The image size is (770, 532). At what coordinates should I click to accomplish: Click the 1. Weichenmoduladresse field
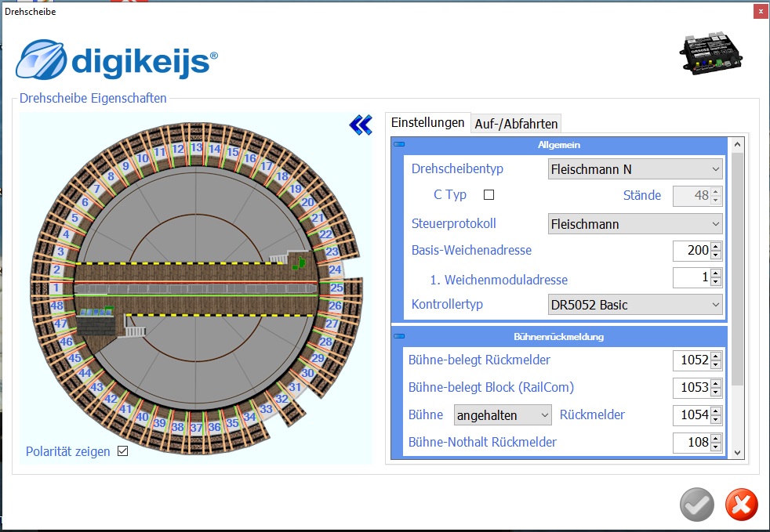click(x=692, y=278)
